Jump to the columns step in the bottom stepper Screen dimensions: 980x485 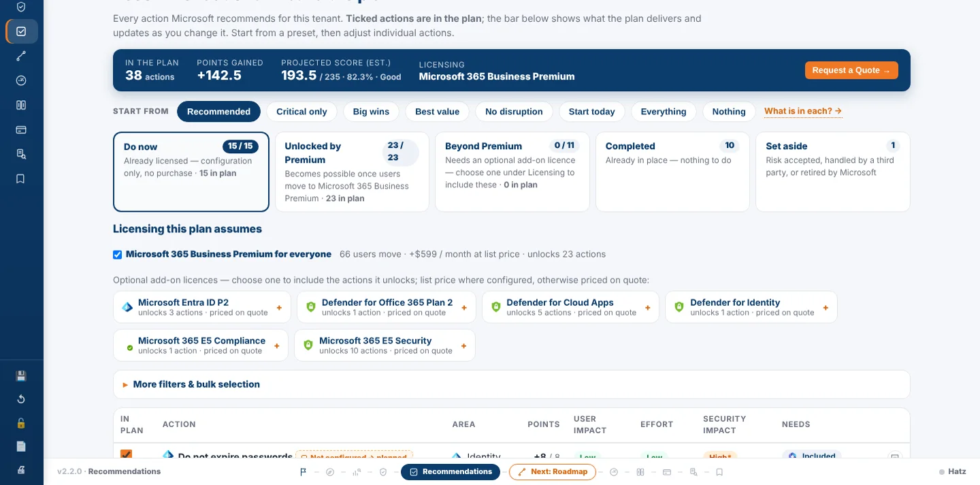click(x=640, y=472)
